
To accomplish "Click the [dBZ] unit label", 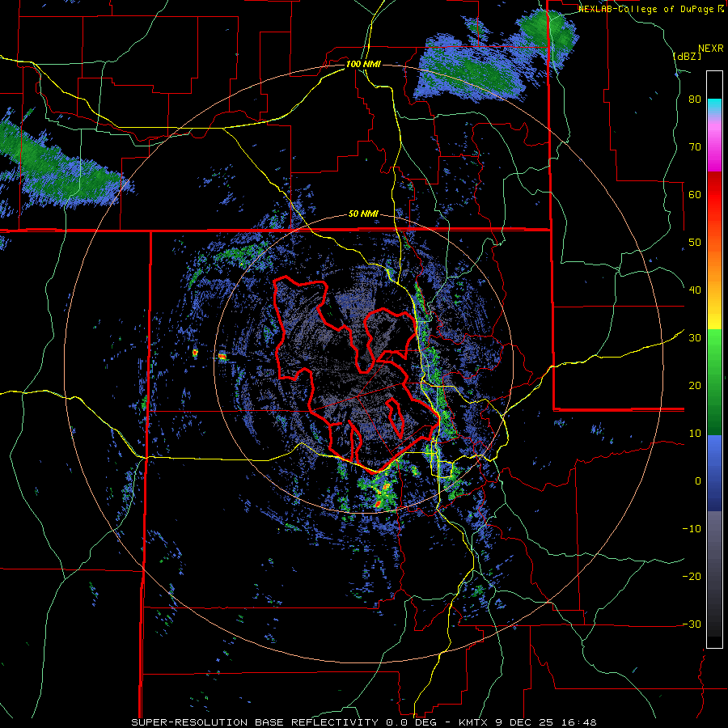I will (687, 56).
